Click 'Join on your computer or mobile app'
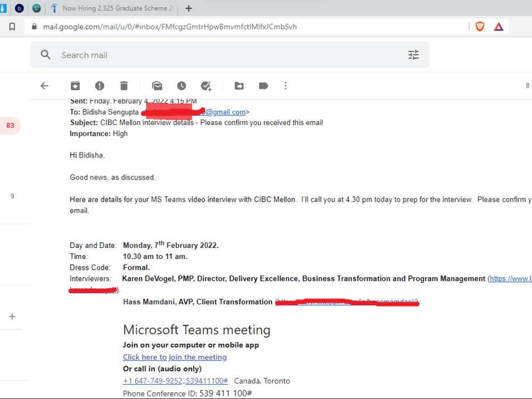 click(190, 345)
